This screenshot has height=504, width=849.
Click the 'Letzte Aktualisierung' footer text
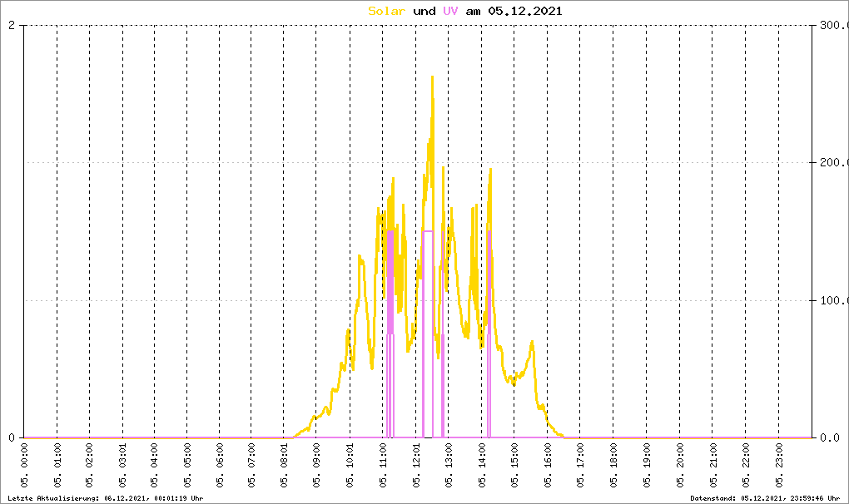[106, 497]
